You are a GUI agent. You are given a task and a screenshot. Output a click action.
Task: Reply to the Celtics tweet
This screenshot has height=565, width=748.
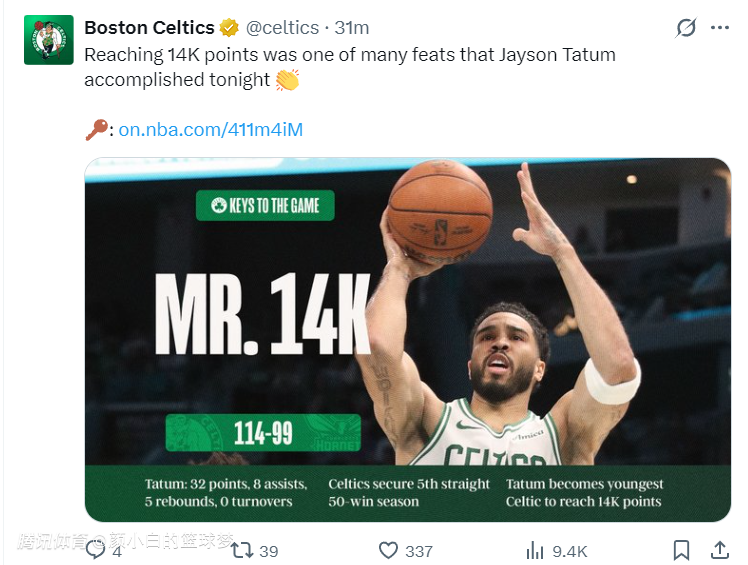97,549
